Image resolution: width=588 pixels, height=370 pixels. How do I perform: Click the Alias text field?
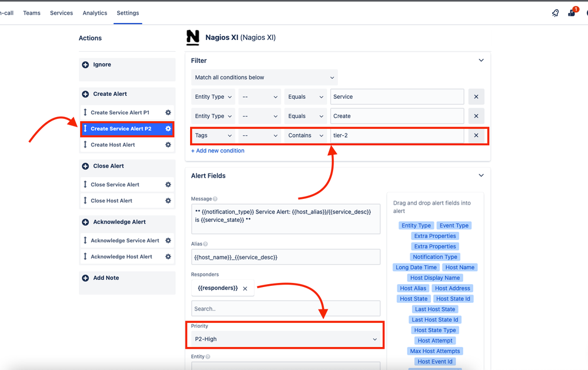tap(285, 257)
